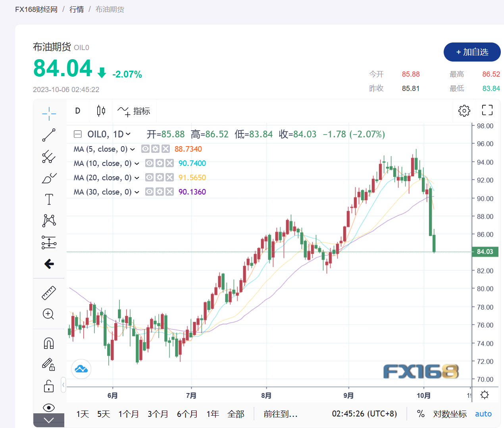Open chart settings gear icon
This screenshot has height=428, width=504.
[464, 111]
